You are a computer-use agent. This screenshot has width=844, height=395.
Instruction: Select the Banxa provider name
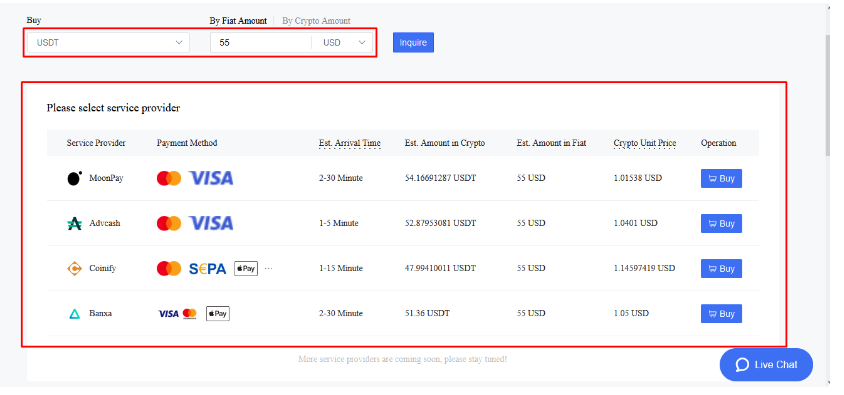point(100,313)
